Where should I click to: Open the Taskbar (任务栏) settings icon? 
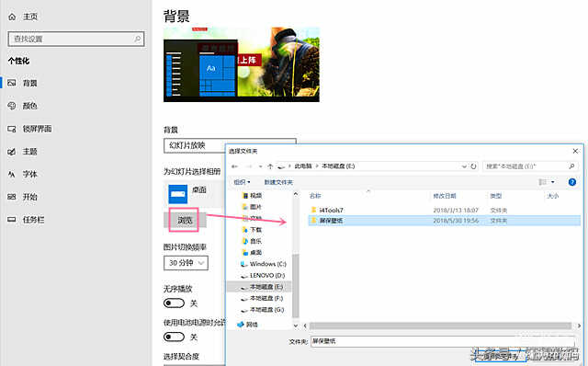12,220
